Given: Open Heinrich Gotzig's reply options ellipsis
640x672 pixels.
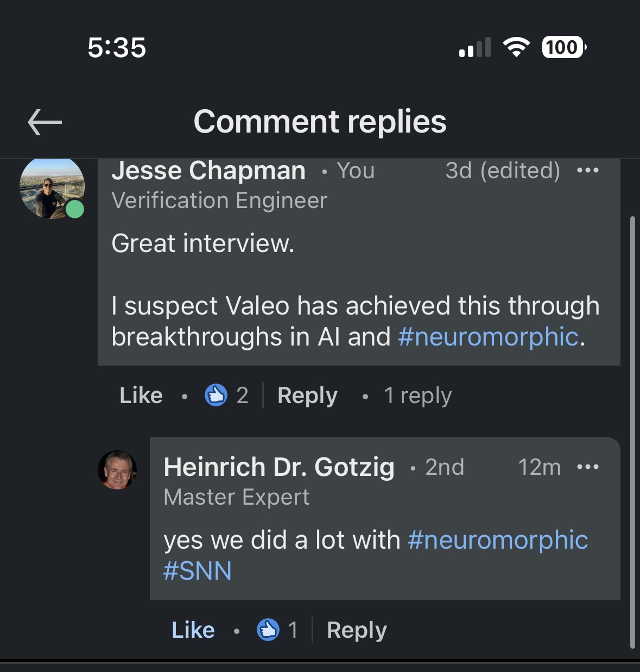Looking at the screenshot, I should pos(588,467).
